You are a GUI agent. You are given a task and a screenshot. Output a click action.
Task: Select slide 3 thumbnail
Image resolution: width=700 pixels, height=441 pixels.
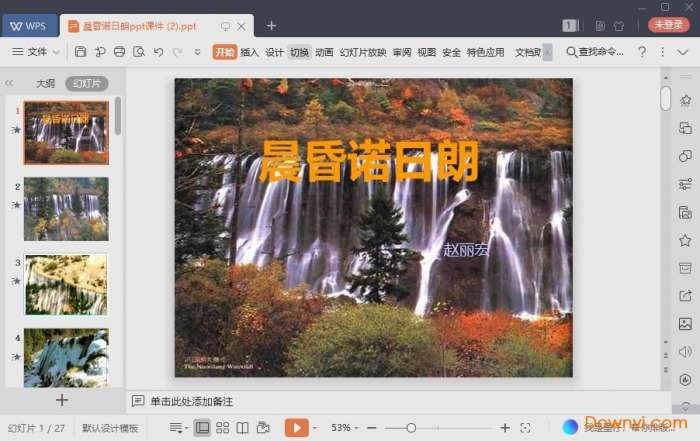[66, 285]
